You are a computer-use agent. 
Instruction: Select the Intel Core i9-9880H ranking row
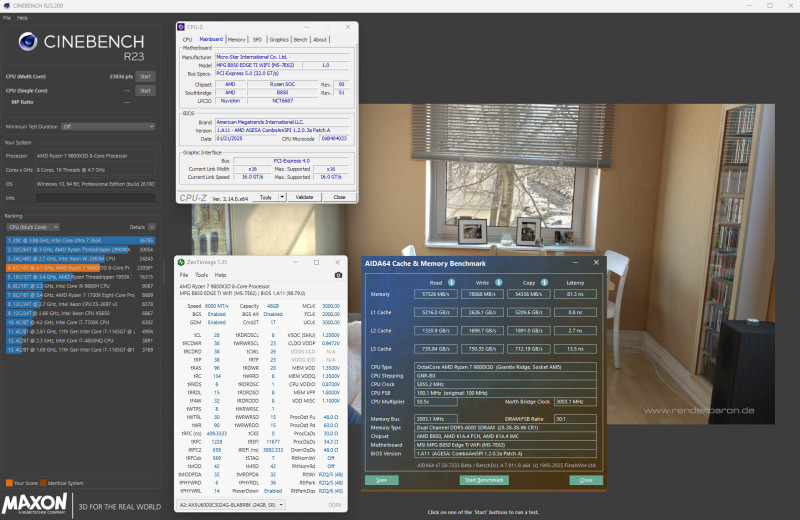coord(81,286)
